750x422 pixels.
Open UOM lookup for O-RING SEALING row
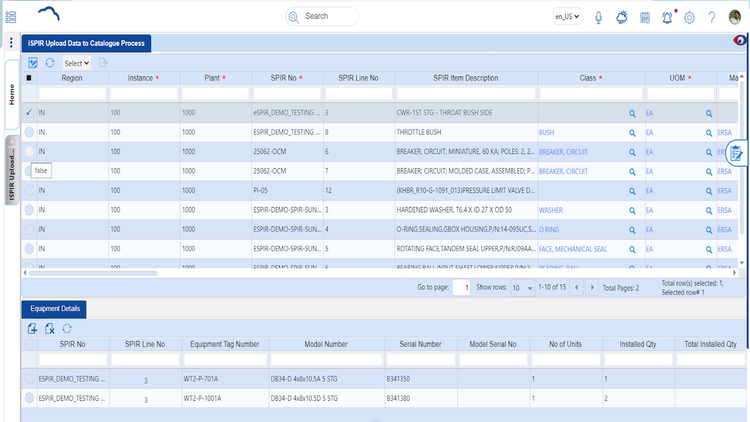coord(709,230)
